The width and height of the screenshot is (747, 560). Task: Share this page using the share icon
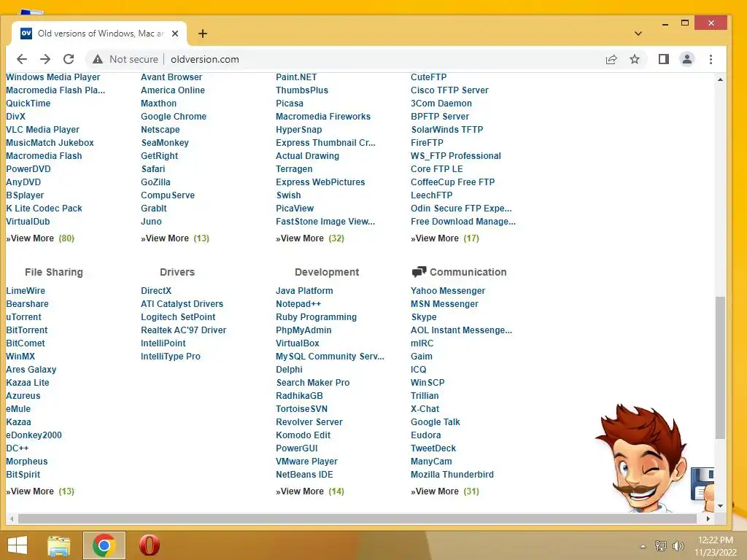pyautogui.click(x=611, y=59)
